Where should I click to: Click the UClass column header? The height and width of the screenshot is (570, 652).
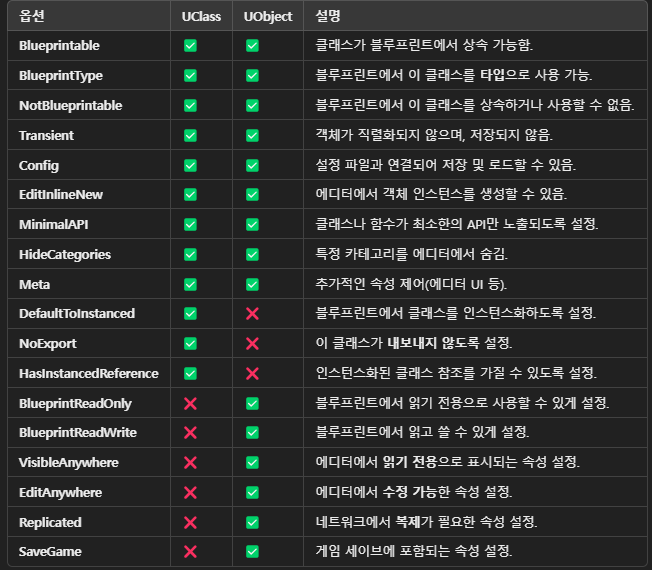201,16
